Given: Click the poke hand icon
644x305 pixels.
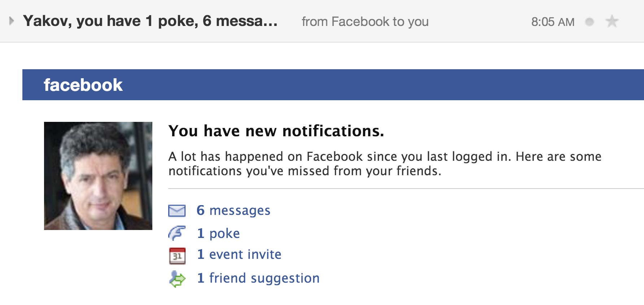Looking at the screenshot, I should (x=177, y=233).
